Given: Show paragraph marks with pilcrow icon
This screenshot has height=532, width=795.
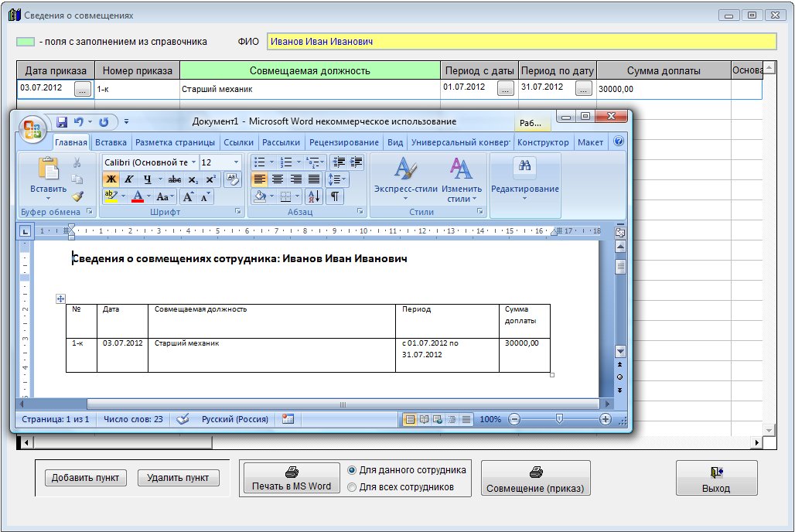Looking at the screenshot, I should click(x=336, y=196).
